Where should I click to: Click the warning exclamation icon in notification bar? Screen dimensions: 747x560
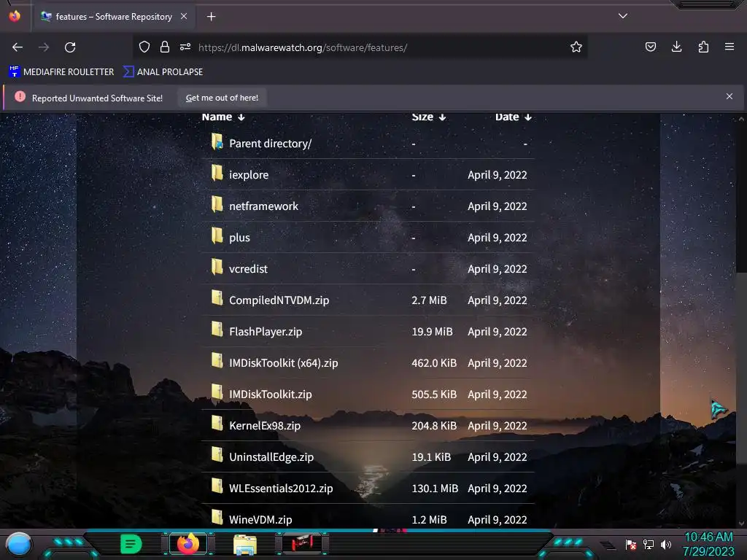20,97
